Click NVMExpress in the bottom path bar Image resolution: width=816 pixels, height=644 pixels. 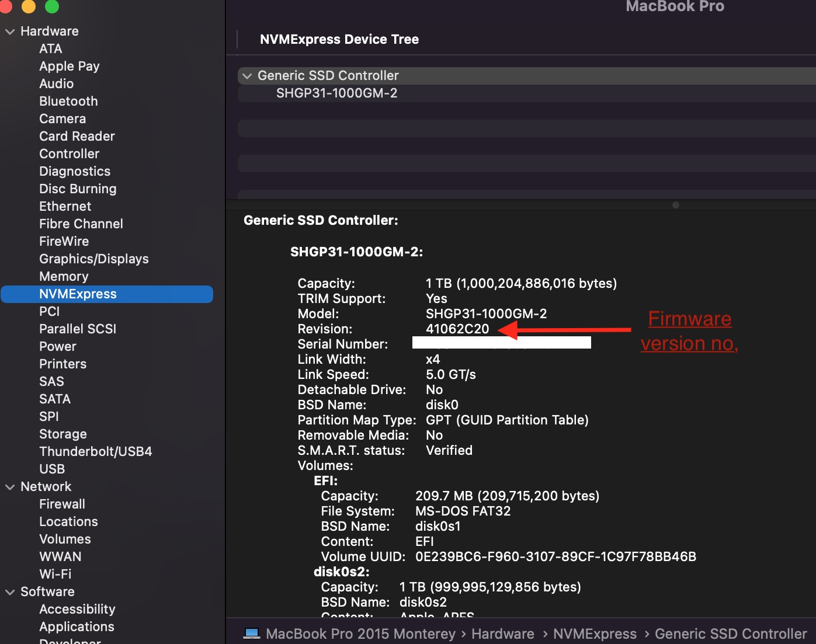tap(595, 634)
